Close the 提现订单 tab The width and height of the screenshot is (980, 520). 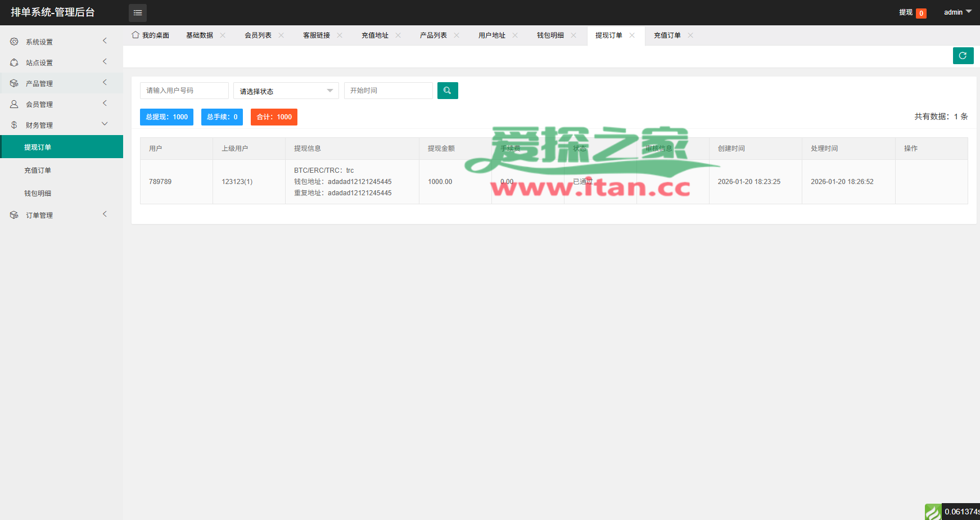coord(632,35)
